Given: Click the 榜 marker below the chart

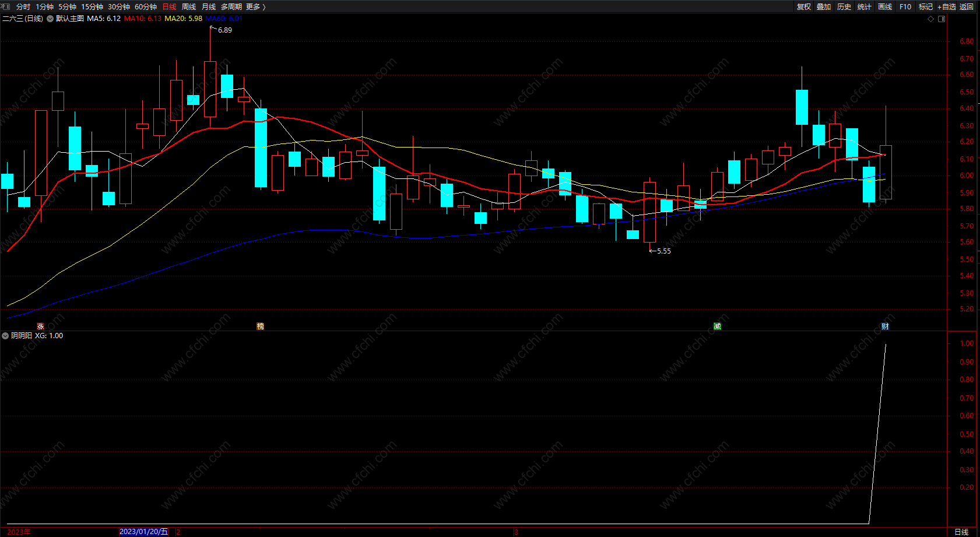Looking at the screenshot, I should pos(260,327).
